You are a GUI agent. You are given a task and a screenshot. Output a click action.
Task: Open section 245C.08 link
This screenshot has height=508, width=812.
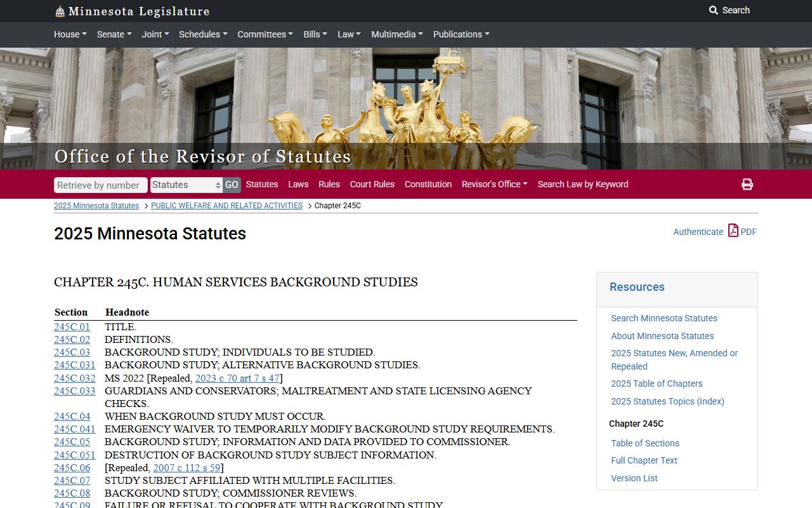72,493
